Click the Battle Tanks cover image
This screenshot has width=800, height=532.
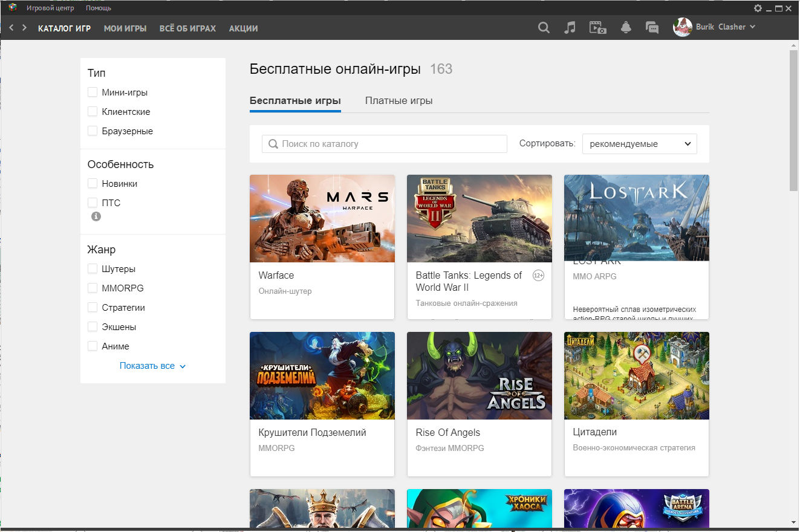480,218
